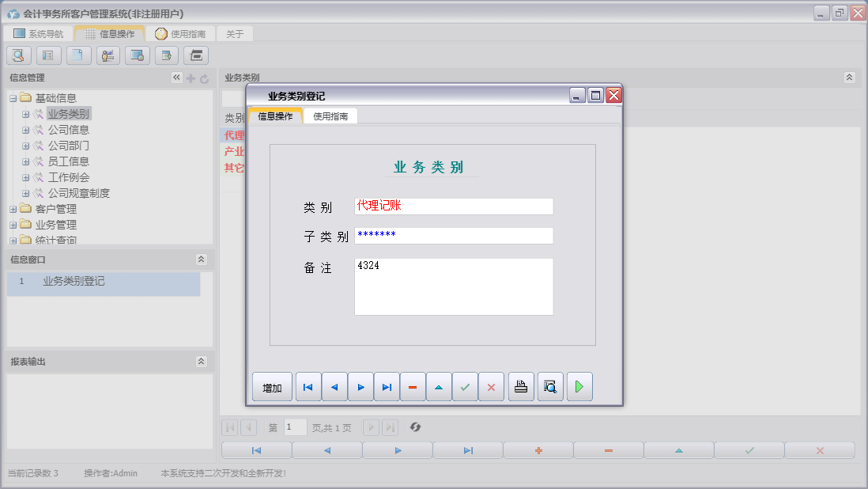Collapse the 报表输出 panel
868x489 pixels.
(201, 362)
